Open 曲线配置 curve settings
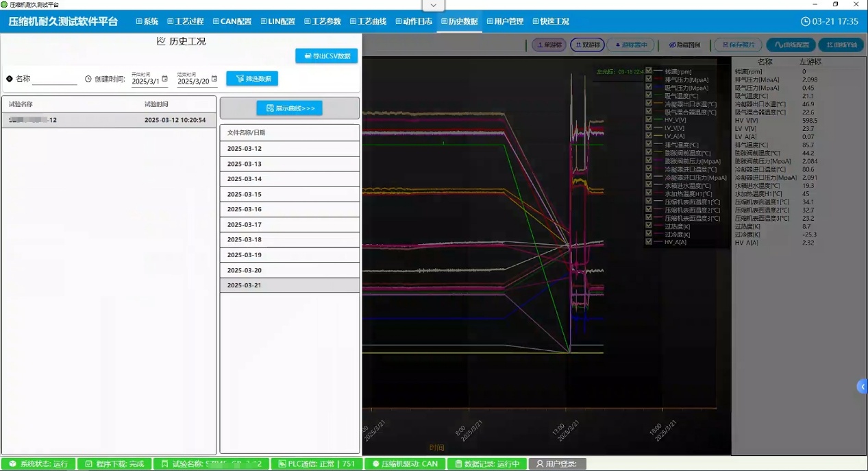 click(791, 45)
